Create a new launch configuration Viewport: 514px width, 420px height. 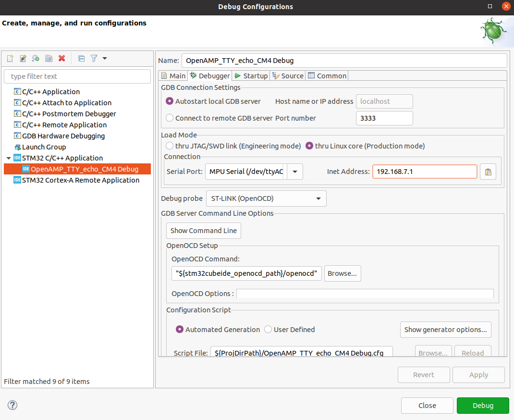point(10,58)
